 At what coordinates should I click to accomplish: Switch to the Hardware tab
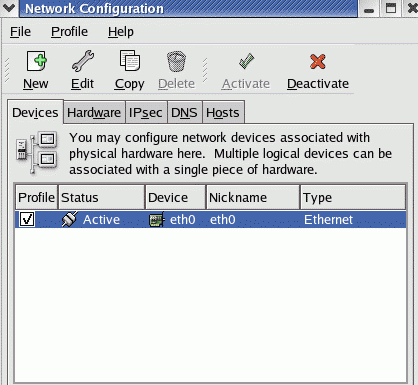[x=94, y=112]
